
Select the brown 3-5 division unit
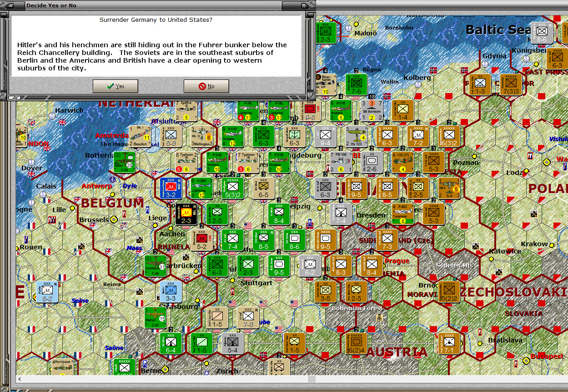(325, 292)
